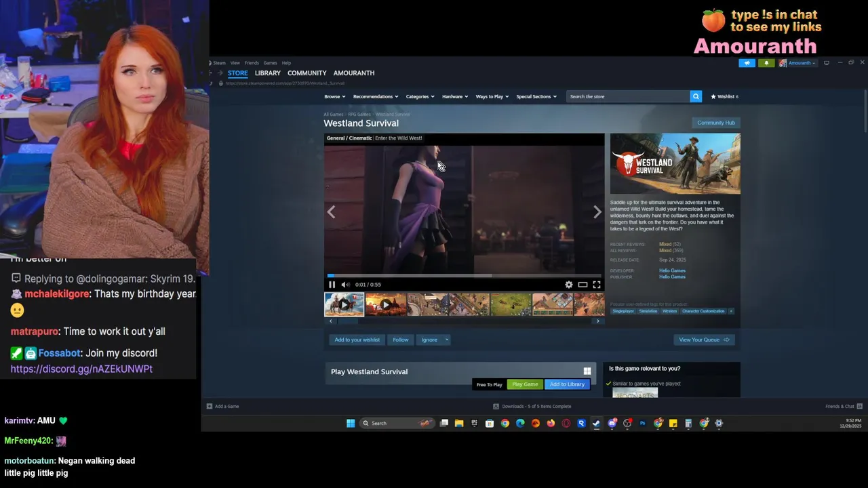Image resolution: width=868 pixels, height=488 pixels.
Task: Click the Search the store field
Action: [628, 96]
